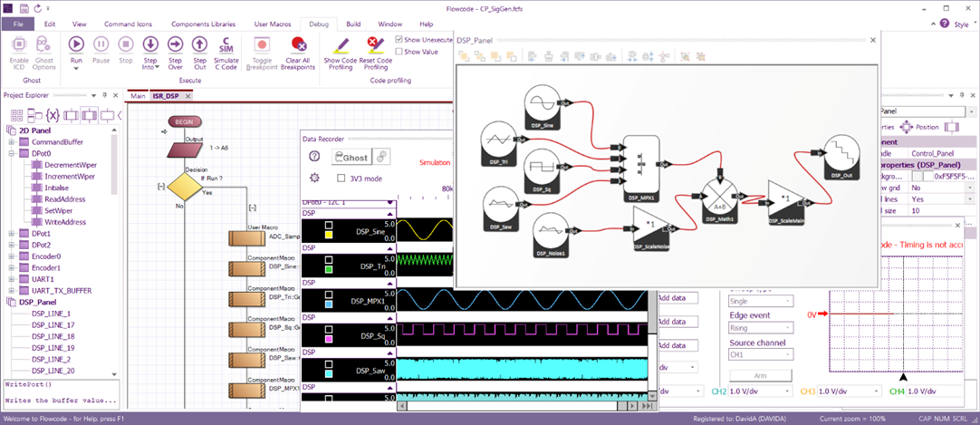Expand the Encoder0 tree node
The image size is (980, 425).
coord(11,256)
